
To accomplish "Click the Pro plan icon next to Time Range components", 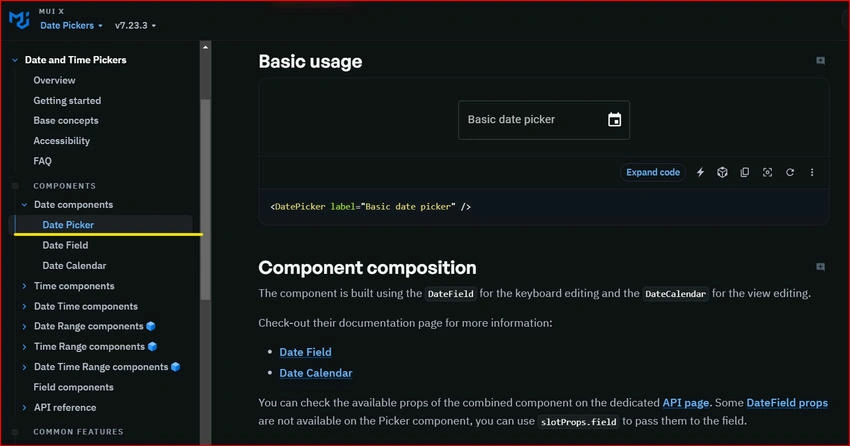I will pyautogui.click(x=152, y=346).
